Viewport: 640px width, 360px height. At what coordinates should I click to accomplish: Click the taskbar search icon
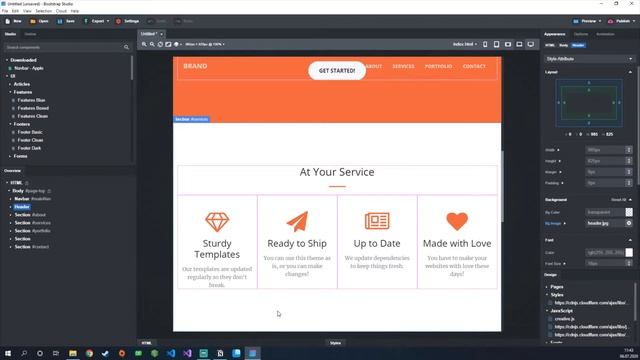coord(24,353)
